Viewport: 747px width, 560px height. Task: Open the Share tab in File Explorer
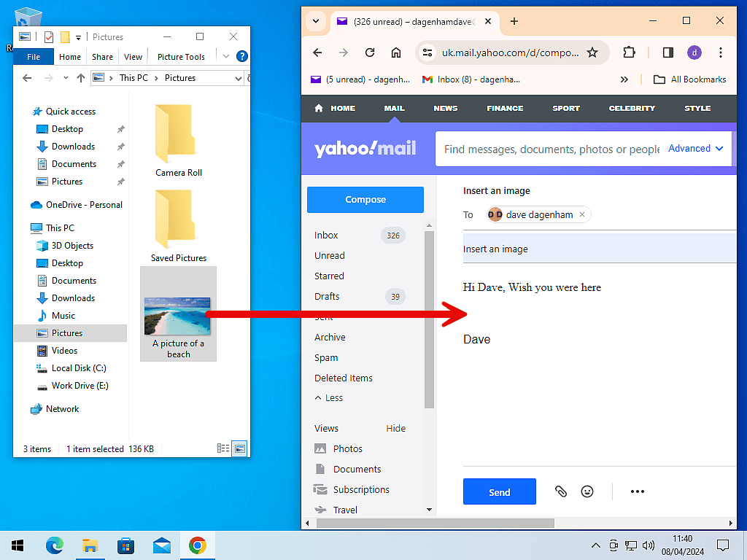coord(102,56)
